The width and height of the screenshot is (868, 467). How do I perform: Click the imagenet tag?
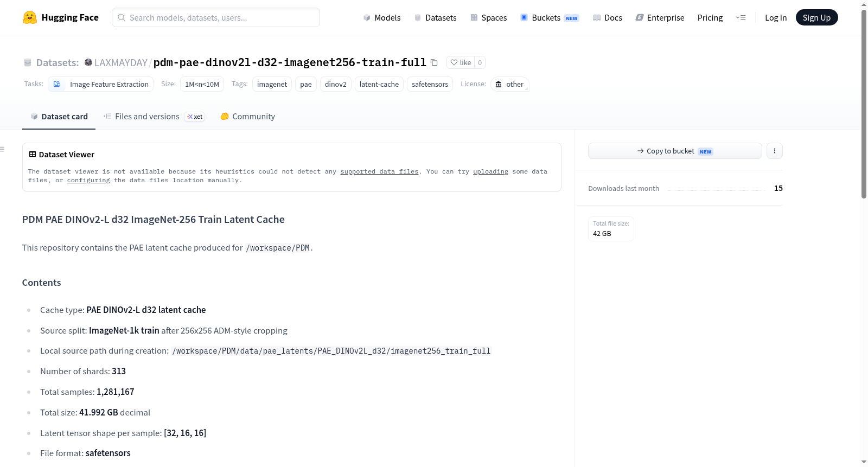pos(272,84)
